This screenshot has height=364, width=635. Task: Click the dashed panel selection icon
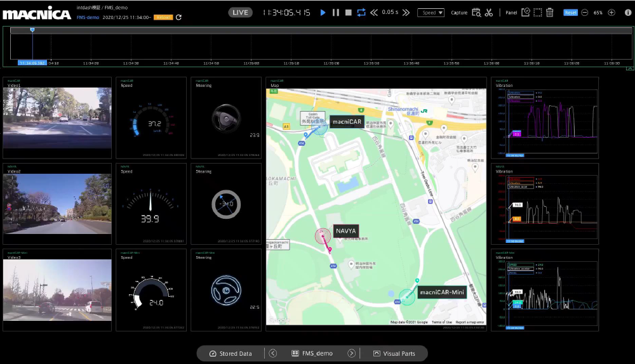[x=538, y=12]
